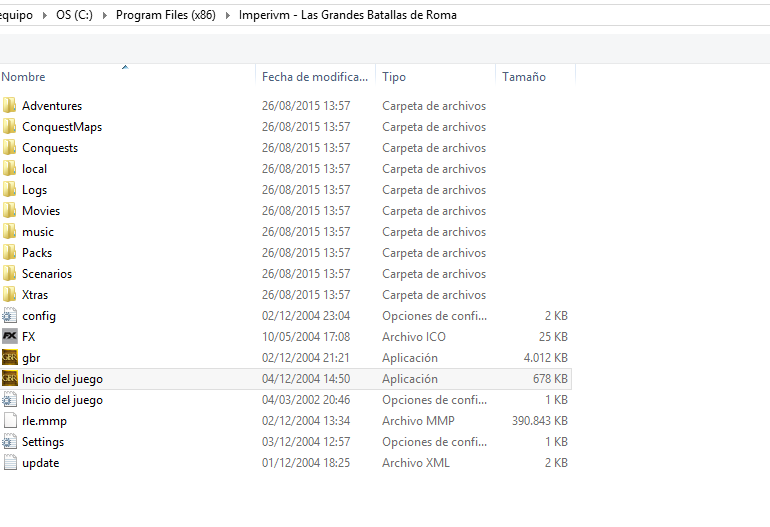Viewport: 770px width, 527px height.
Task: Select the Xtras folder name
Action: pyautogui.click(x=35, y=295)
